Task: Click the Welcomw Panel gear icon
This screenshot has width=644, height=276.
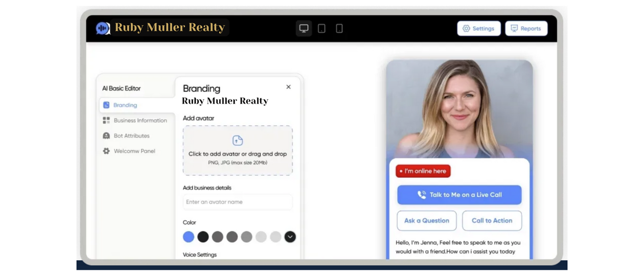Action: click(106, 151)
